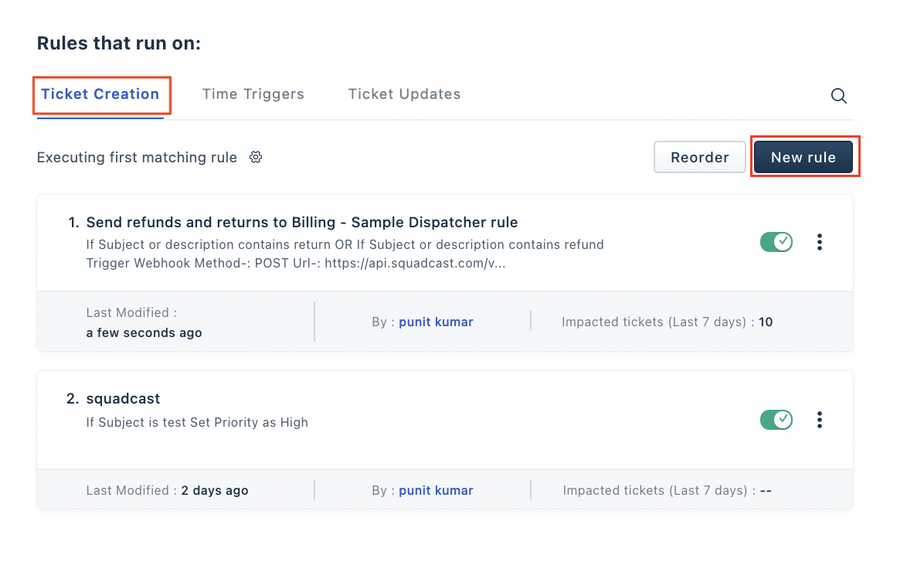
Task: Click impacted tickets count 10
Action: (x=766, y=322)
